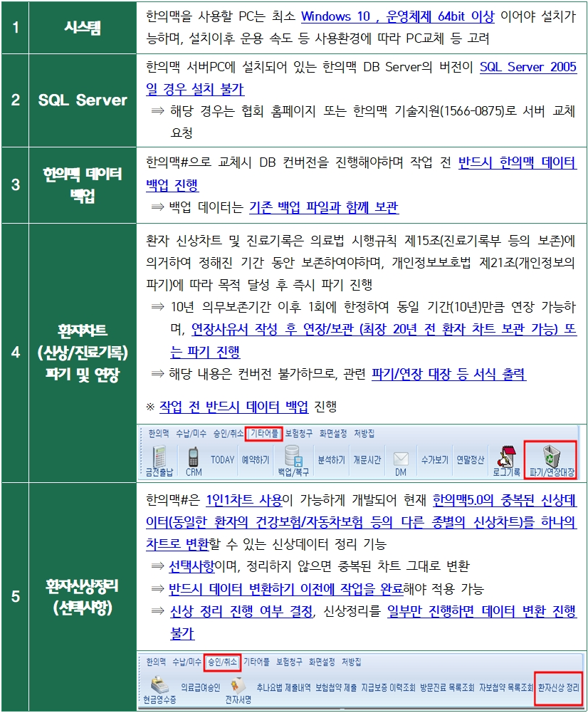The height and width of the screenshot is (713, 588).
Task: Open the DM envelope icon
Action: [x=401, y=463]
